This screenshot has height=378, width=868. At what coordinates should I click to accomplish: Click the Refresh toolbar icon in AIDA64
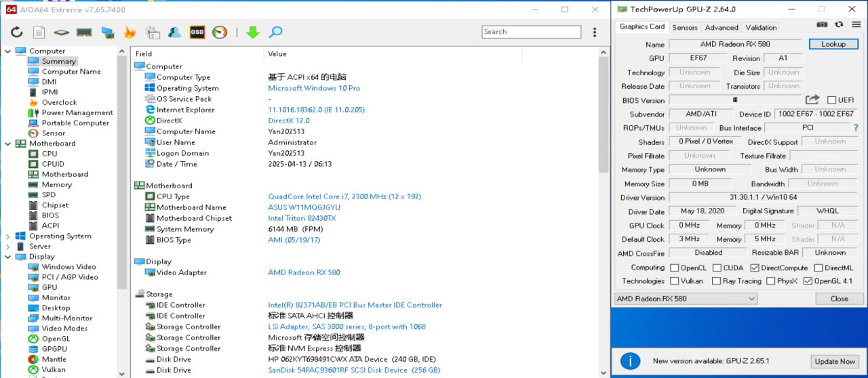17,32
